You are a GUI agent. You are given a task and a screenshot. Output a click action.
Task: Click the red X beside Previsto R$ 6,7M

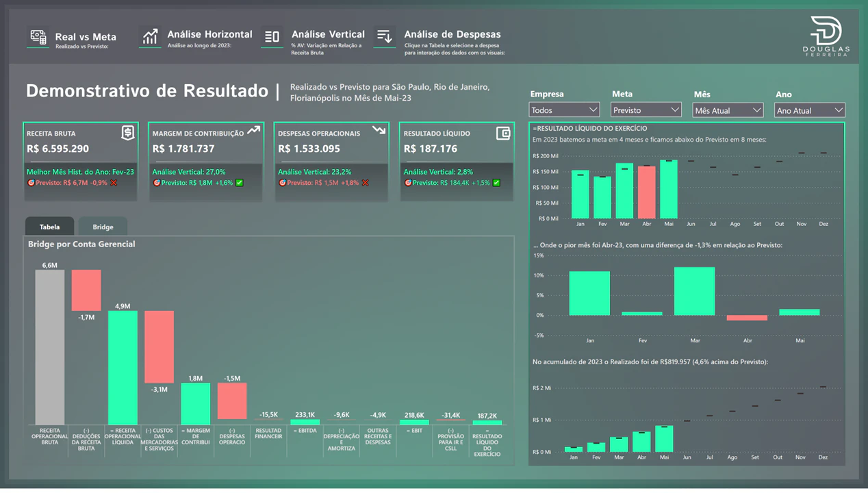[x=114, y=183]
